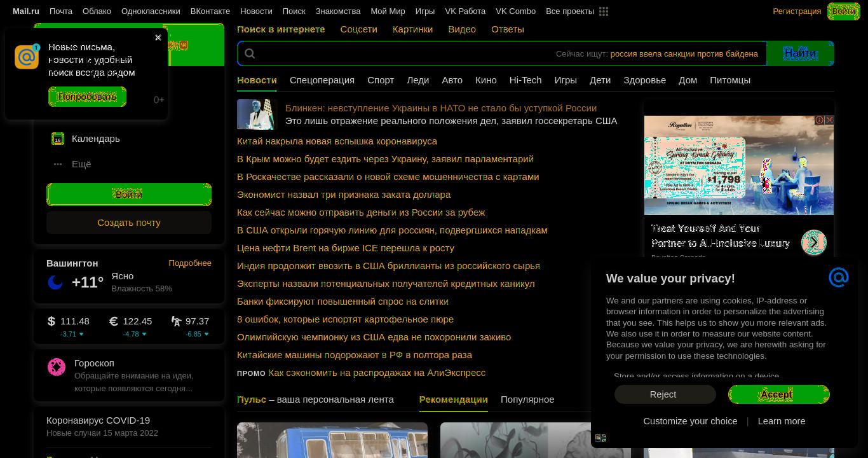Open Подробнее weather details link
The width and height of the screenshot is (868, 458).
(190, 263)
